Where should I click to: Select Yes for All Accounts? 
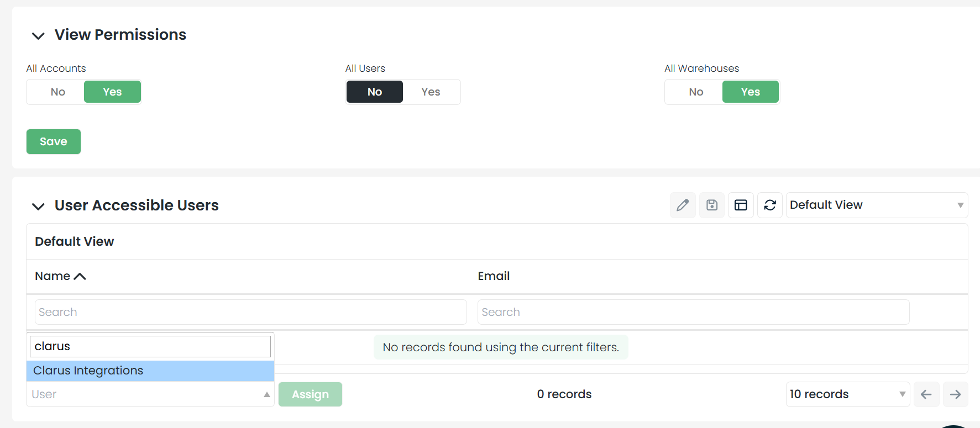[112, 92]
